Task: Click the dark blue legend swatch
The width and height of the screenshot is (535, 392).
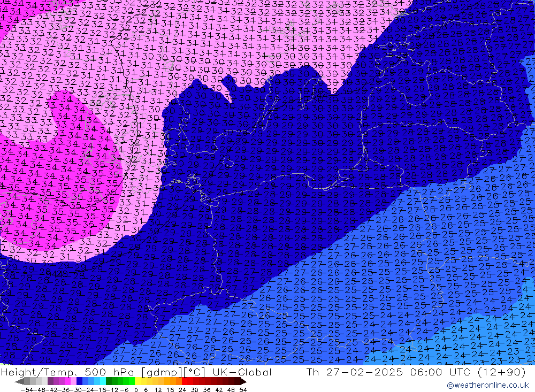Action: click(80, 381)
